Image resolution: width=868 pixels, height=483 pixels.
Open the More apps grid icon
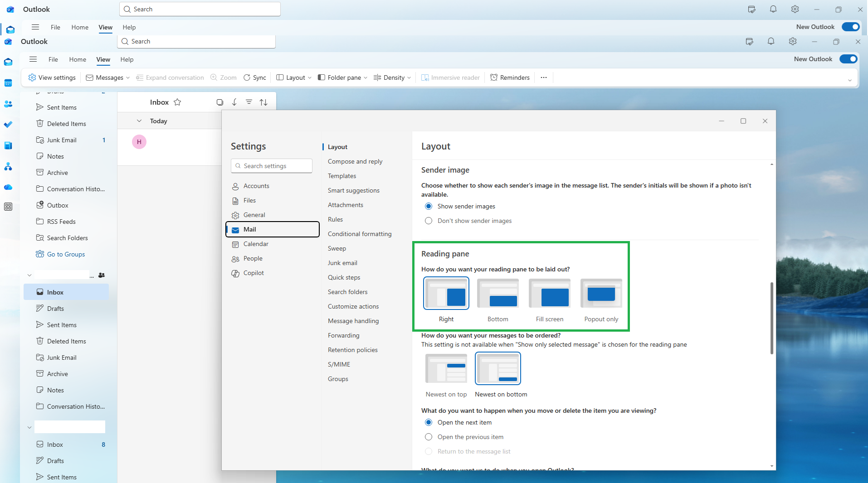8,207
